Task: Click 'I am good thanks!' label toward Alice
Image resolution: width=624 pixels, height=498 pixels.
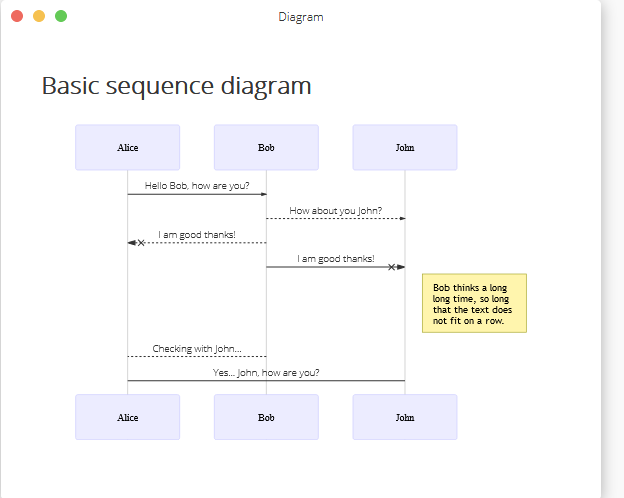Action: (197, 234)
